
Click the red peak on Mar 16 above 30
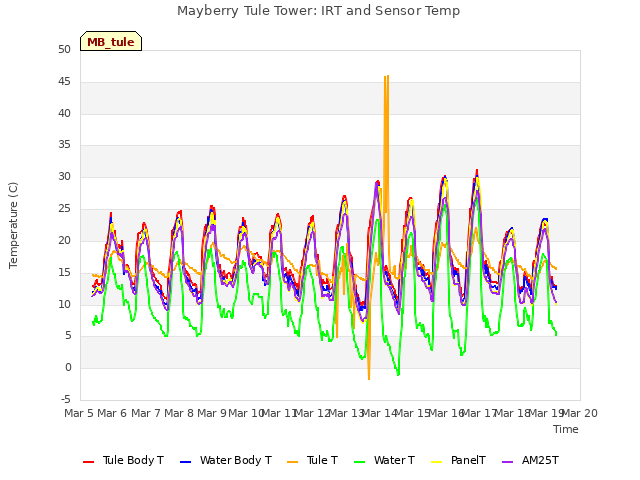477,171
